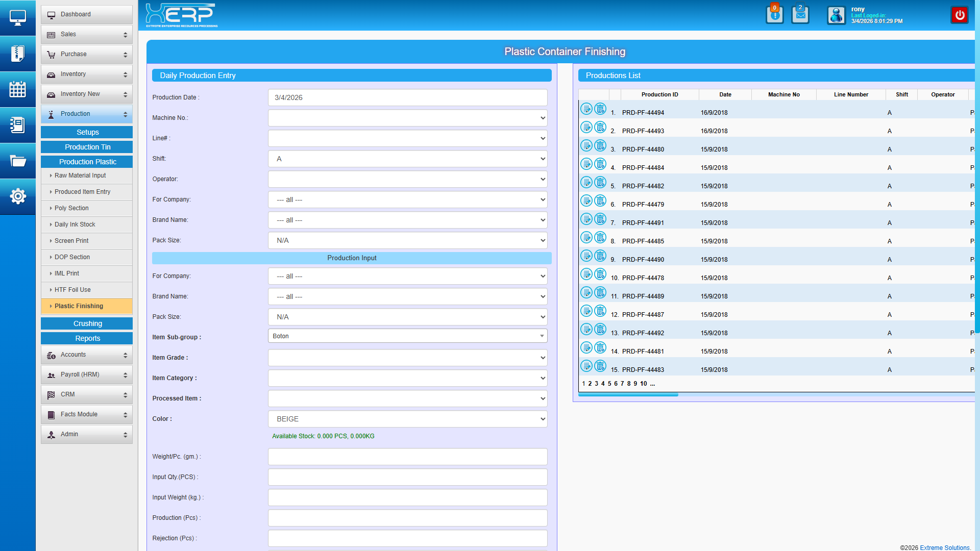Click monitor icon in left sidebar

pos(17,18)
